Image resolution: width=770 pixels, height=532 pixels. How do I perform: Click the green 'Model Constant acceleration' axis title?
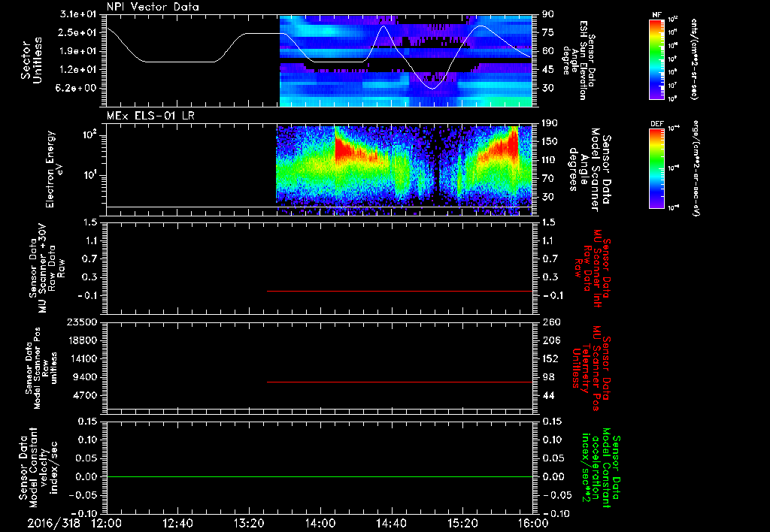(x=601, y=469)
